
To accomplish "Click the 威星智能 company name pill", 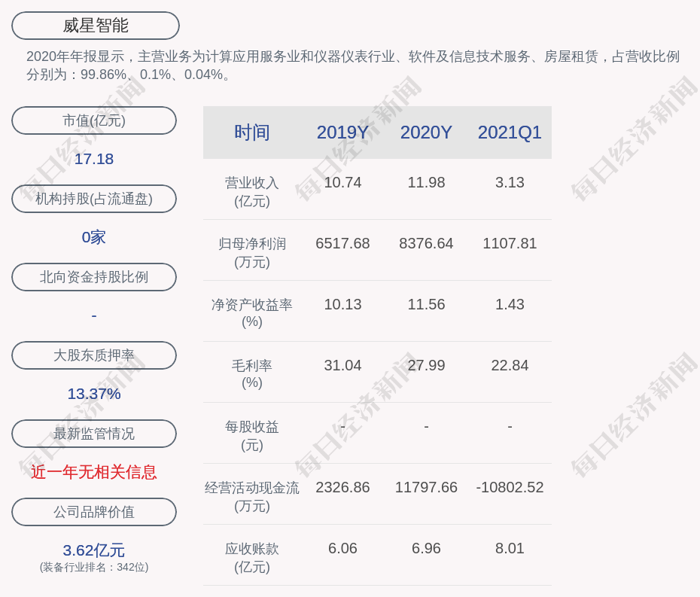I will point(96,26).
